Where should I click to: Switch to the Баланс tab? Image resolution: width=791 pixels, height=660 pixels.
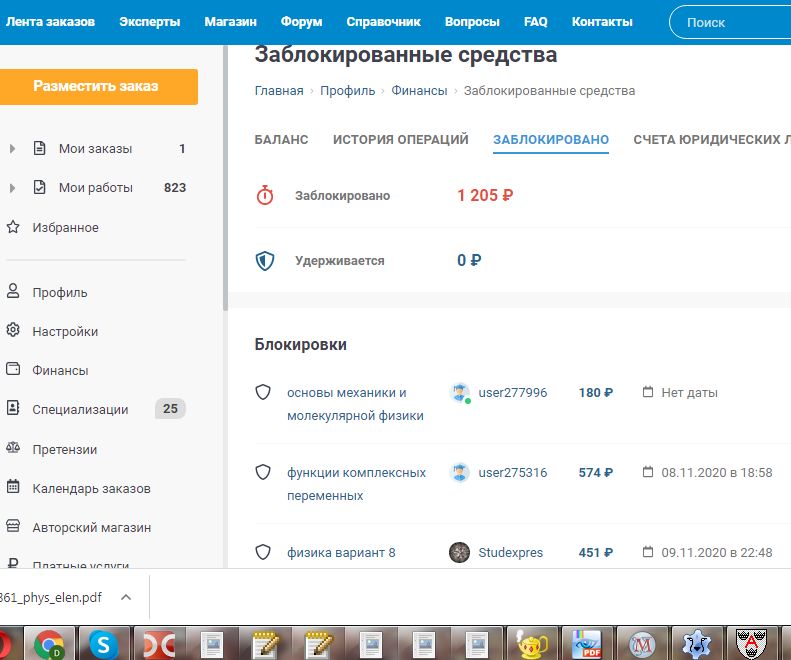point(281,140)
